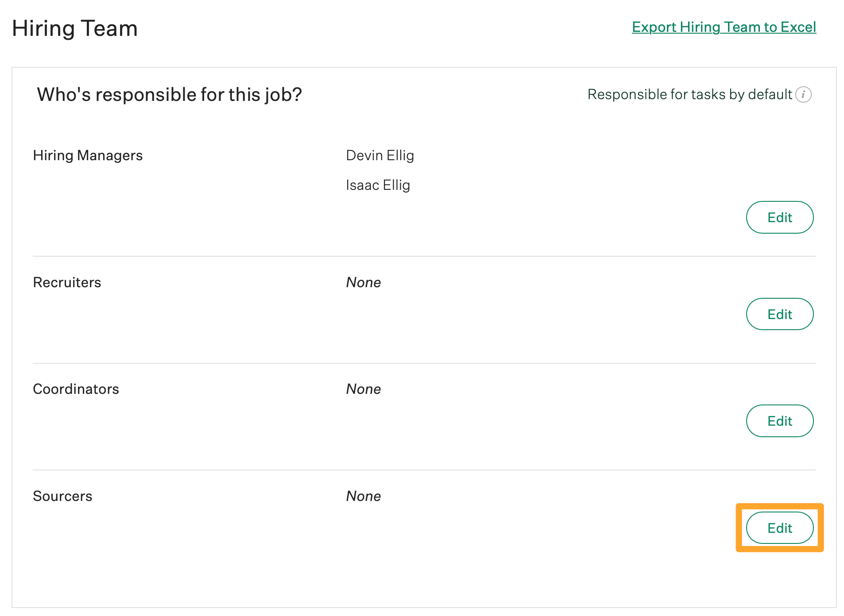The width and height of the screenshot is (844, 616).
Task: Edit the Coordinators assignment
Action: (x=780, y=421)
